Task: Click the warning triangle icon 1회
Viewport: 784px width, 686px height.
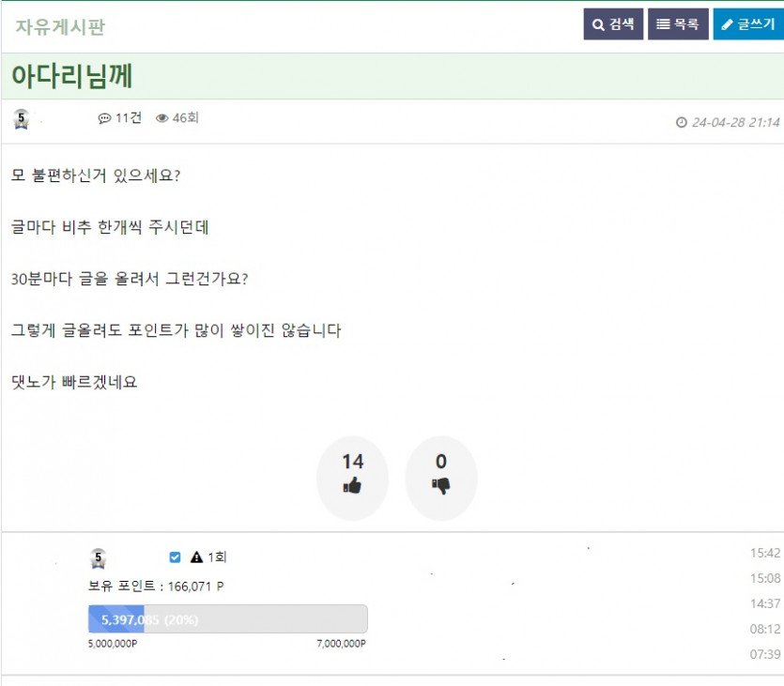Action: click(196, 557)
